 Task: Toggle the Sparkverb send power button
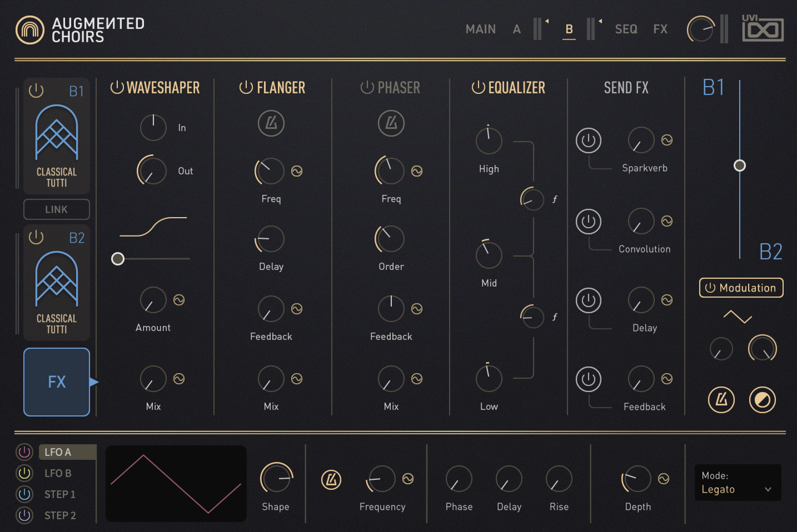point(589,140)
